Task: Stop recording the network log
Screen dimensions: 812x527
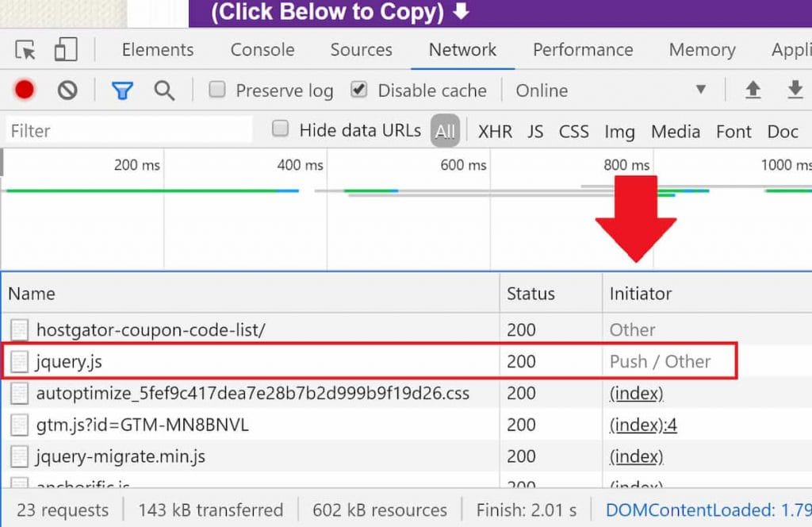Action: pyautogui.click(x=23, y=90)
